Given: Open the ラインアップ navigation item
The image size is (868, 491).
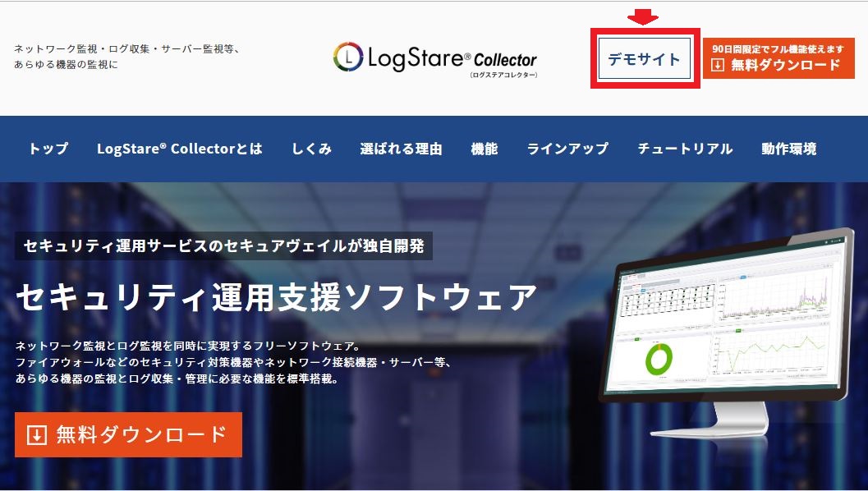Looking at the screenshot, I should click(x=567, y=149).
